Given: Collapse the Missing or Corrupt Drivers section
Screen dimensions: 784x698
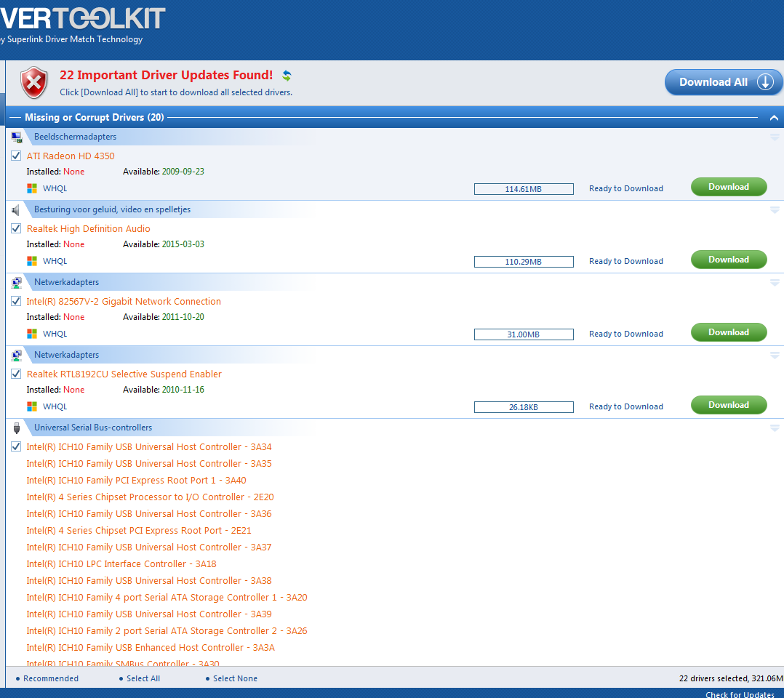Looking at the screenshot, I should click(x=774, y=118).
